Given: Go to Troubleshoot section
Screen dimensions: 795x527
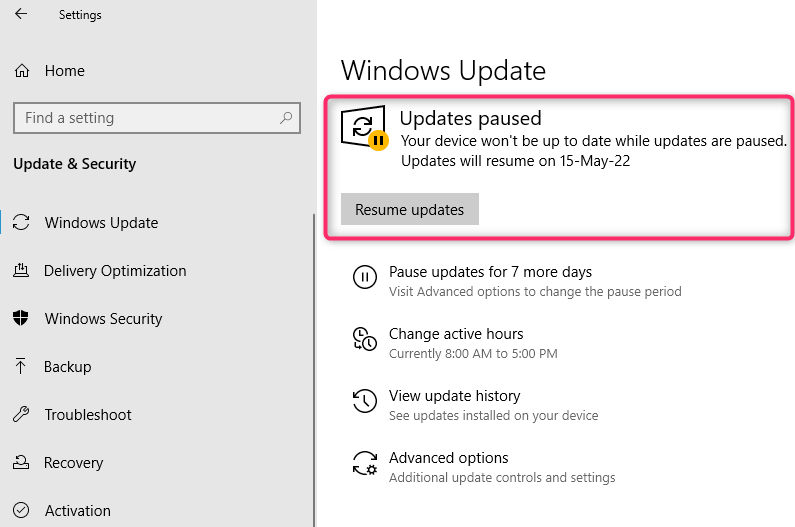Looking at the screenshot, I should click(88, 415).
